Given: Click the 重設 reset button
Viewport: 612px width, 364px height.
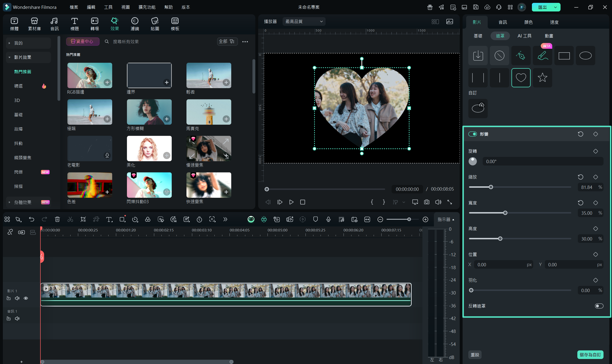Looking at the screenshot, I should click(475, 355).
